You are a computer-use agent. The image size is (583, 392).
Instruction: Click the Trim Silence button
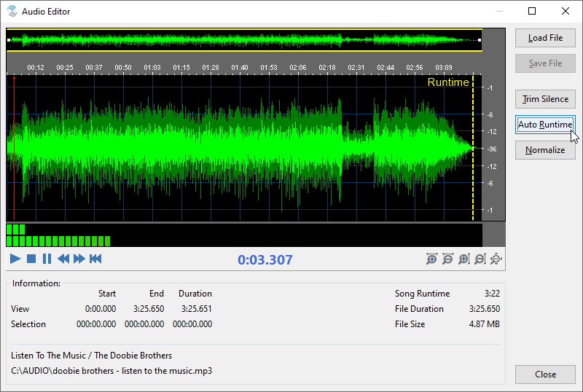(x=545, y=99)
